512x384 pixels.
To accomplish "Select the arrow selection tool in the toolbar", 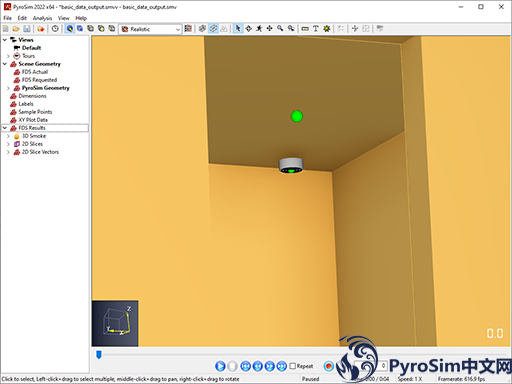I will pos(238,29).
